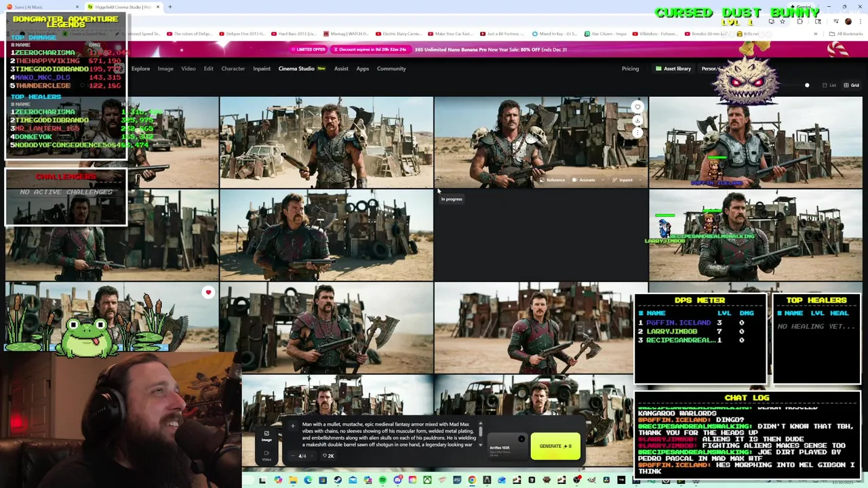
Task: Open the Xbox taskbar icon
Action: [427, 480]
